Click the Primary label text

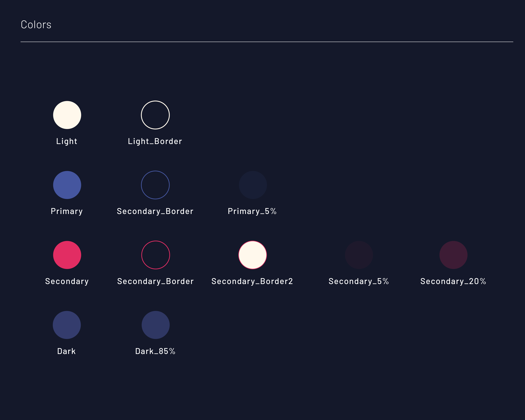(x=67, y=211)
